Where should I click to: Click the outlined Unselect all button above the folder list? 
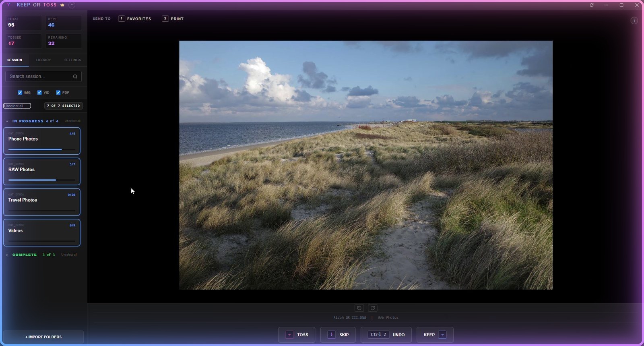(x=17, y=106)
